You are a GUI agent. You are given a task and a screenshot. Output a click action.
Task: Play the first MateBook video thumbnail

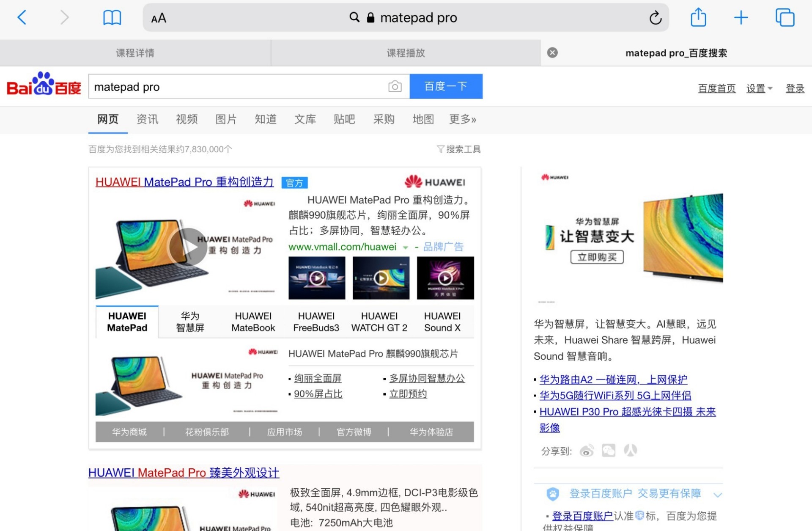click(x=317, y=278)
